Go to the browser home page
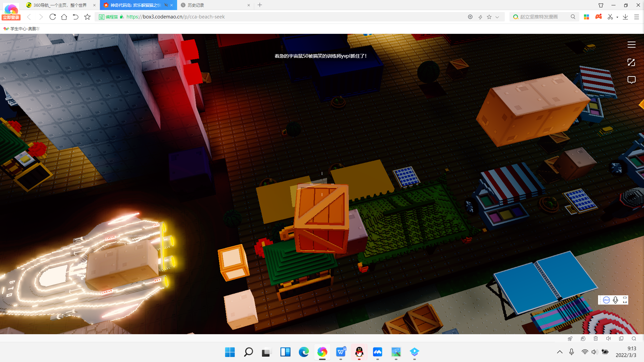This screenshot has height=362, width=644. [x=64, y=17]
